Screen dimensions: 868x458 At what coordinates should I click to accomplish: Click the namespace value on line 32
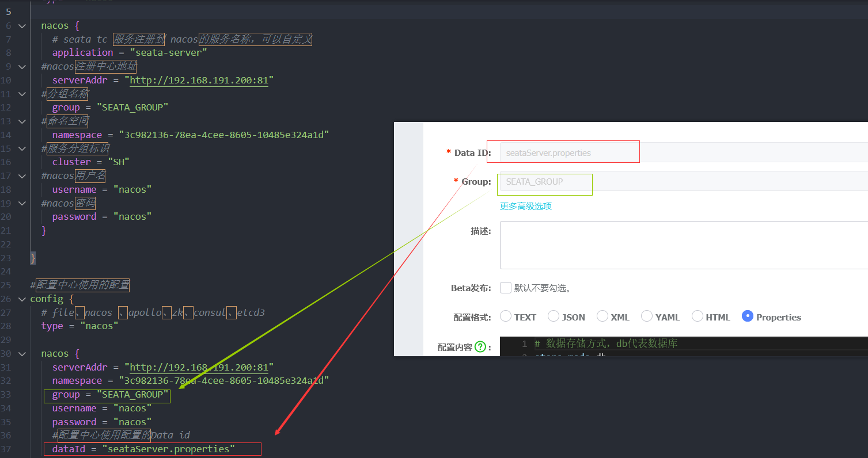click(x=223, y=381)
